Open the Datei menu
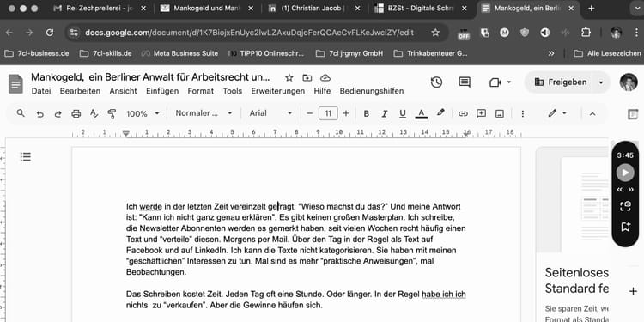 (41, 91)
